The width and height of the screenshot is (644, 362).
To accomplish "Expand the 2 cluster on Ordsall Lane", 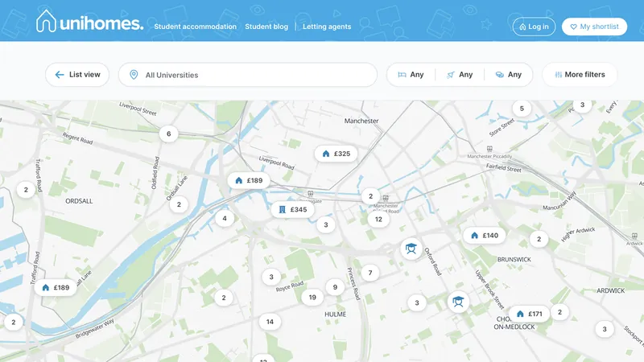I will pos(179,204).
